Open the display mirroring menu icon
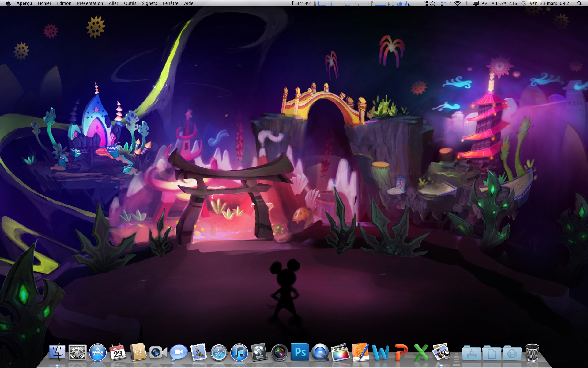Screen dimensions: 588x368 coord(476,3)
